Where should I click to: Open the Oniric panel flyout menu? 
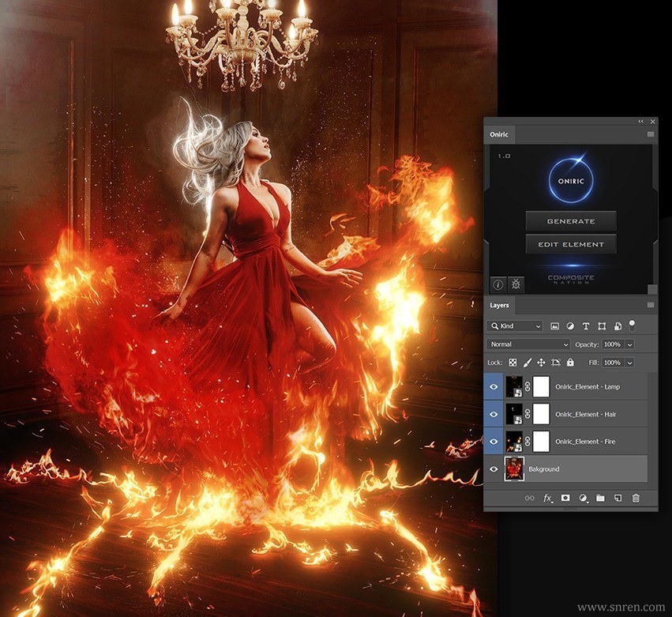[651, 134]
